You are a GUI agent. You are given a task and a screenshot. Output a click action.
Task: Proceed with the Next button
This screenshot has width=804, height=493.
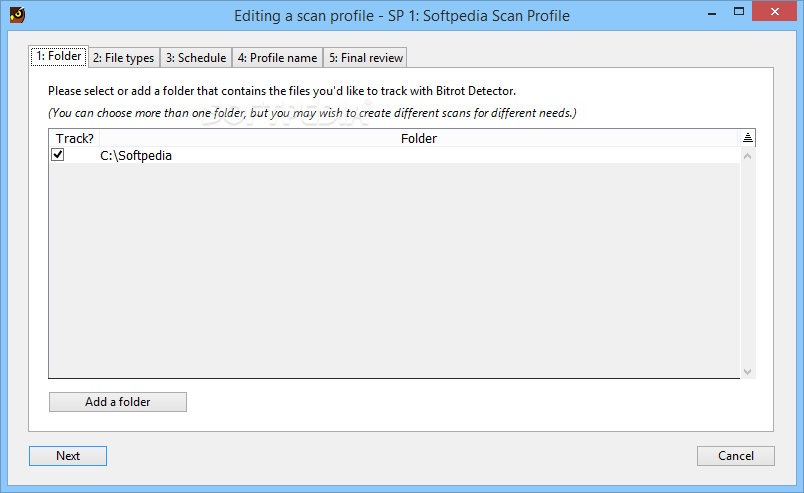click(68, 456)
